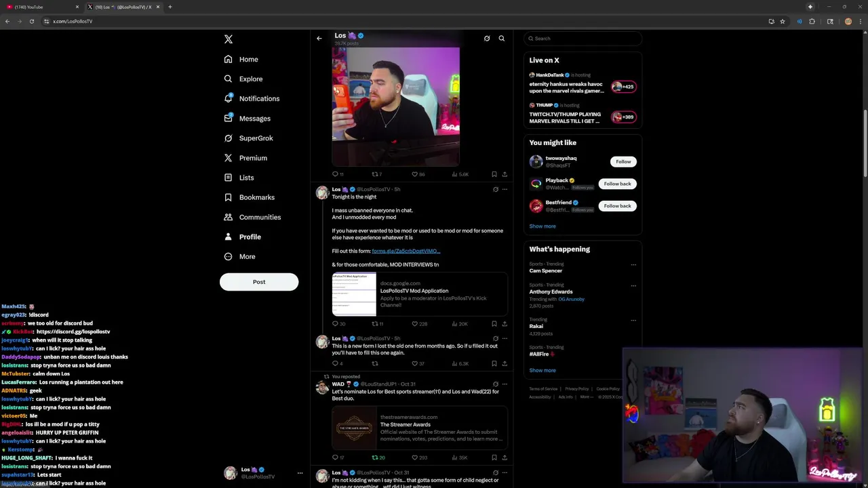Viewport: 868px width, 488px height.
Task: Open more options on 'This is a new form' post
Action: (505, 339)
